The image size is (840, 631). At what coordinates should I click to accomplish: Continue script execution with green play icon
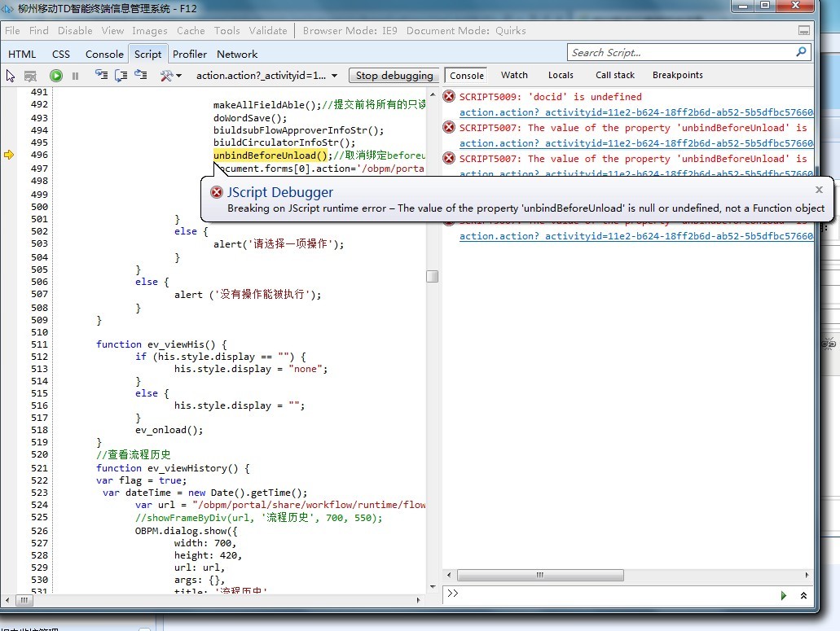tap(55, 76)
